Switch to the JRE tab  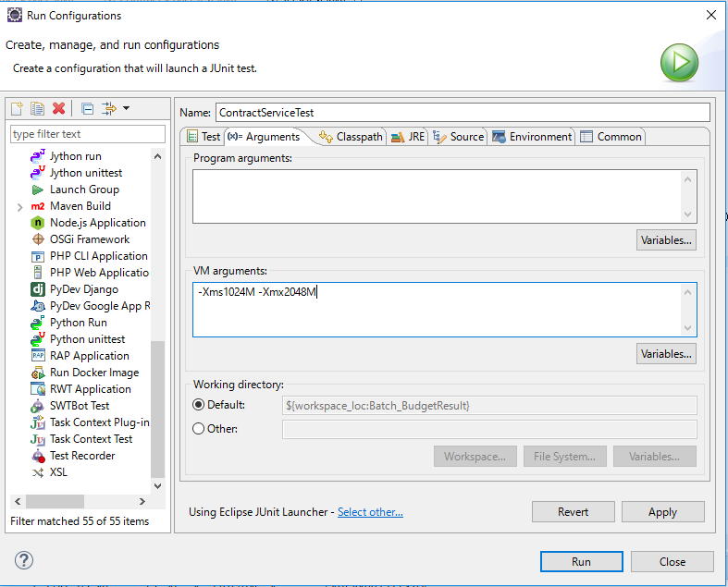point(408,137)
